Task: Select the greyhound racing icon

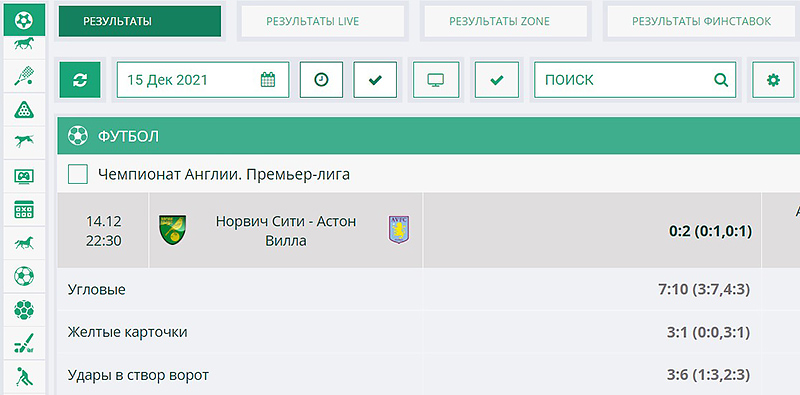Action: (x=24, y=141)
